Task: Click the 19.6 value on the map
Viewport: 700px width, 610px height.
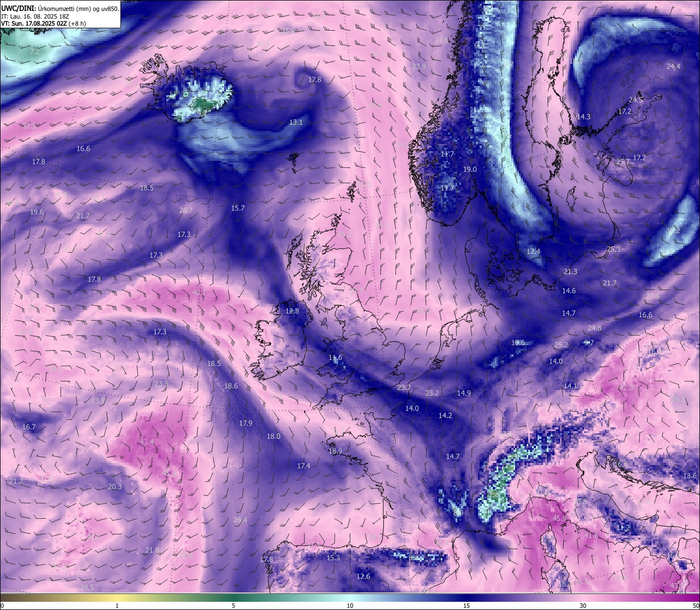Action: tap(37, 212)
